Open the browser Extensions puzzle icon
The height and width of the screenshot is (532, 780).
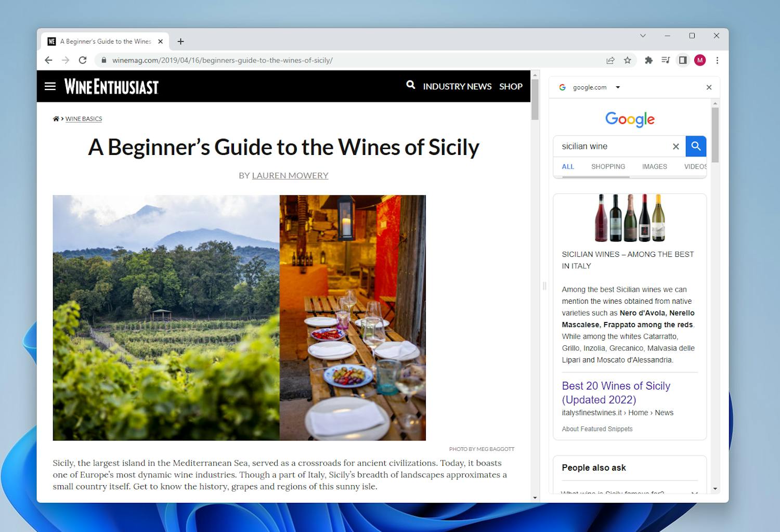(x=648, y=60)
